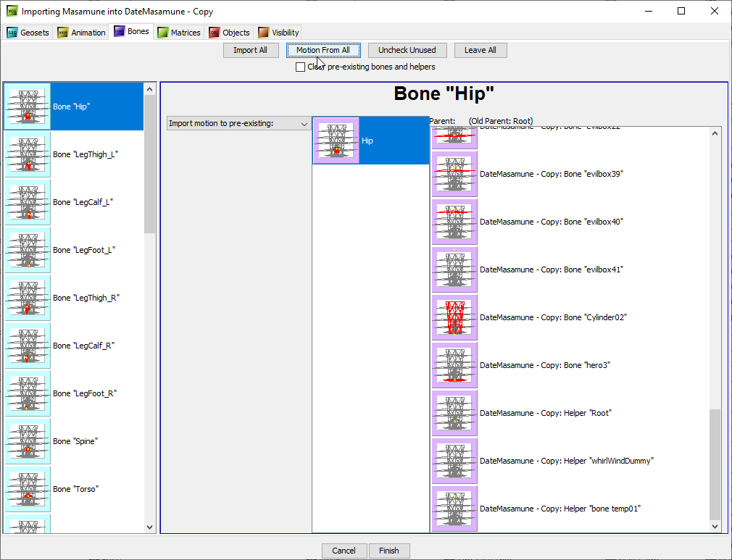Choose parent text Helper "whirlWindDummy"
732x560 pixels.
click(567, 461)
